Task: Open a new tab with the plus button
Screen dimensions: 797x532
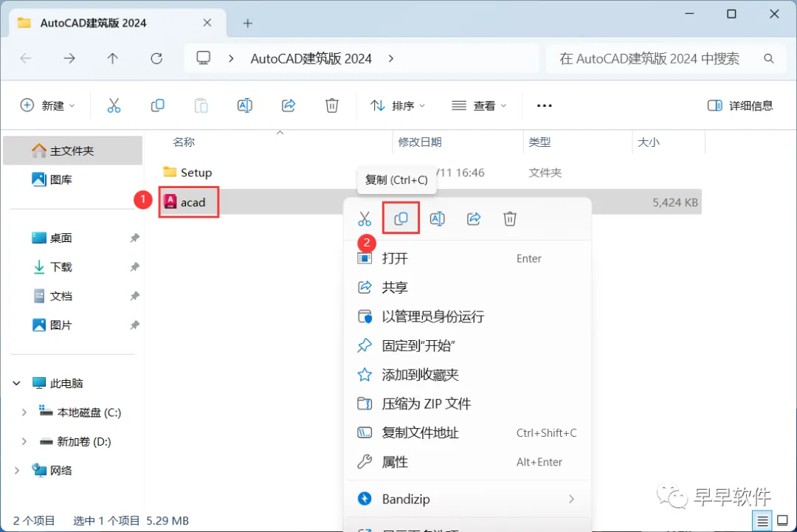Action: click(247, 23)
